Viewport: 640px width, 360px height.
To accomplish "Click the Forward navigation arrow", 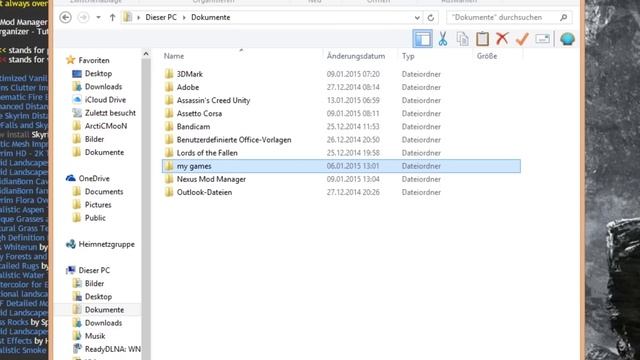I will click(x=83, y=17).
